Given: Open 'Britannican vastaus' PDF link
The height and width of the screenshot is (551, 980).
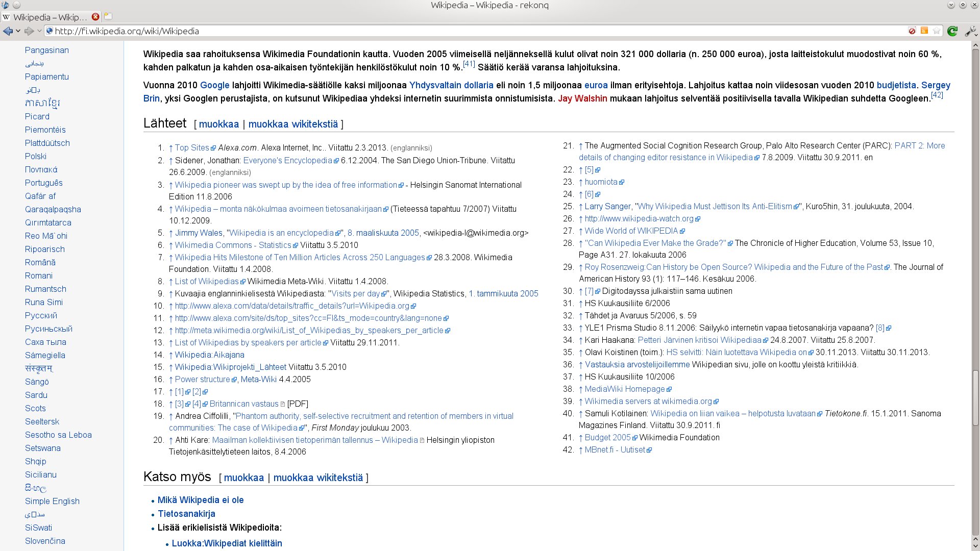Looking at the screenshot, I should click(244, 404).
